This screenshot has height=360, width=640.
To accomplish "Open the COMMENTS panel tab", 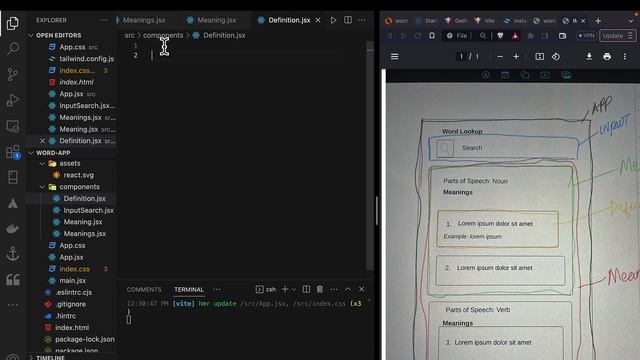I will tap(144, 289).
